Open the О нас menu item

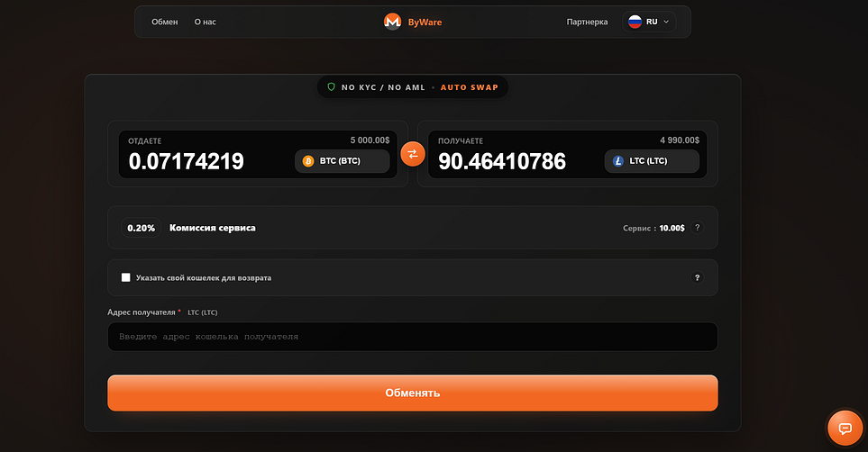tap(205, 22)
